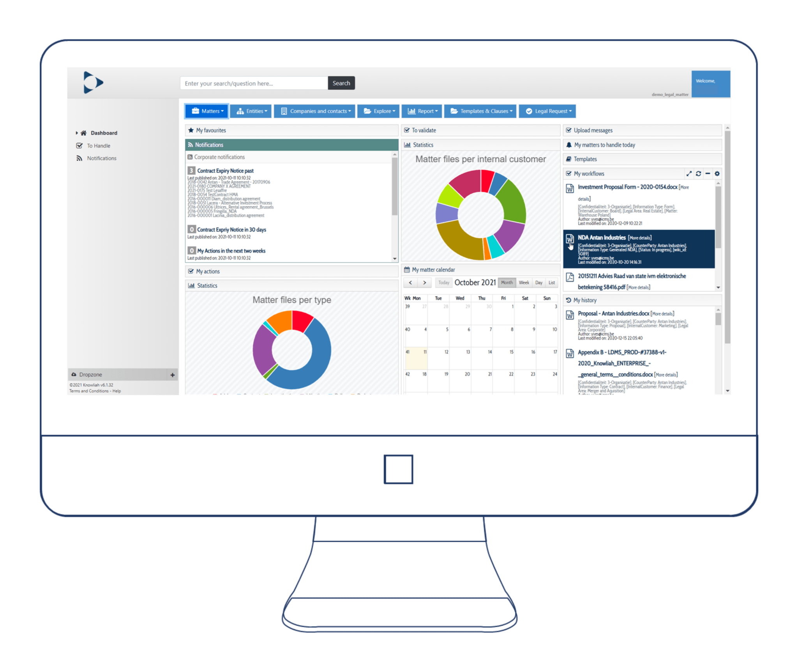Open the Upload messages panel

(642, 130)
